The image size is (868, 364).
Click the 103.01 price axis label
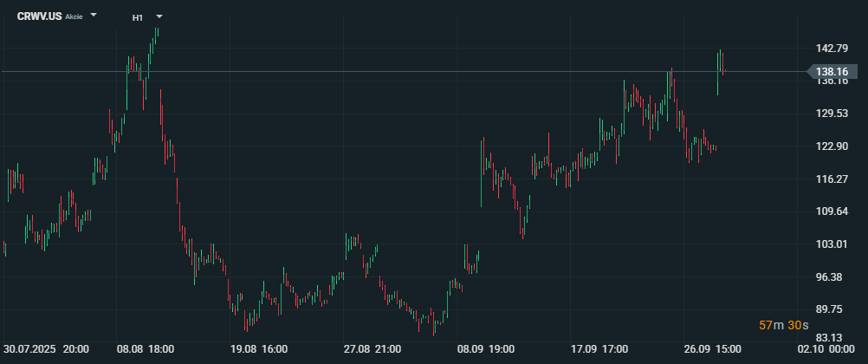(x=832, y=244)
